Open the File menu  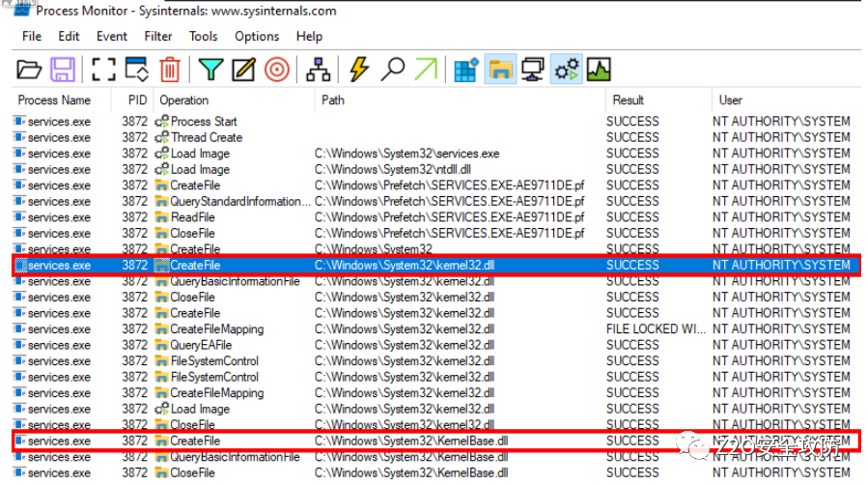tap(32, 37)
